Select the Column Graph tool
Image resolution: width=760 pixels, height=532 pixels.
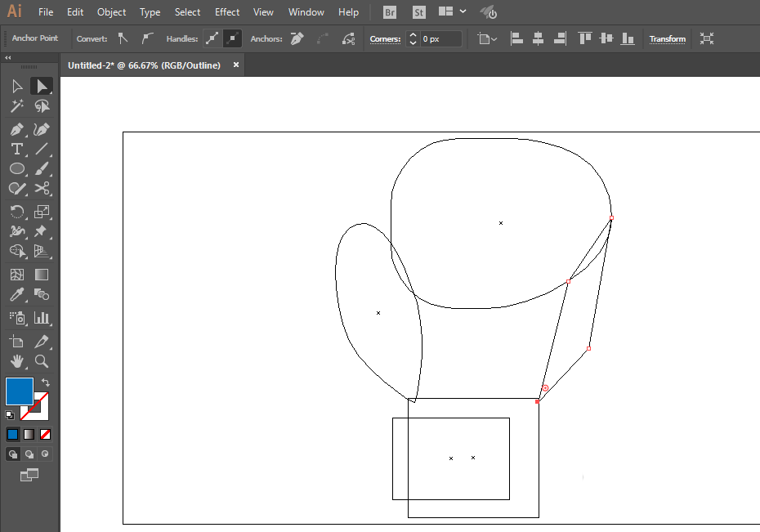click(42, 318)
